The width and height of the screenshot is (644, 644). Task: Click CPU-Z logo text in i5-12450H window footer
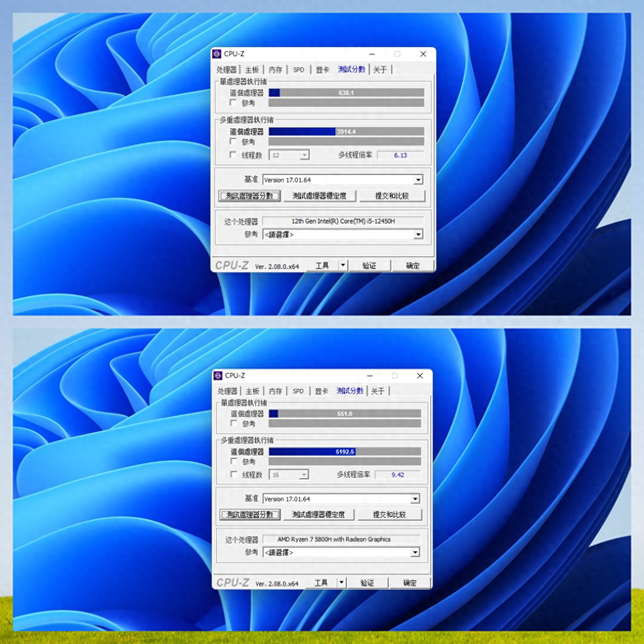232,265
